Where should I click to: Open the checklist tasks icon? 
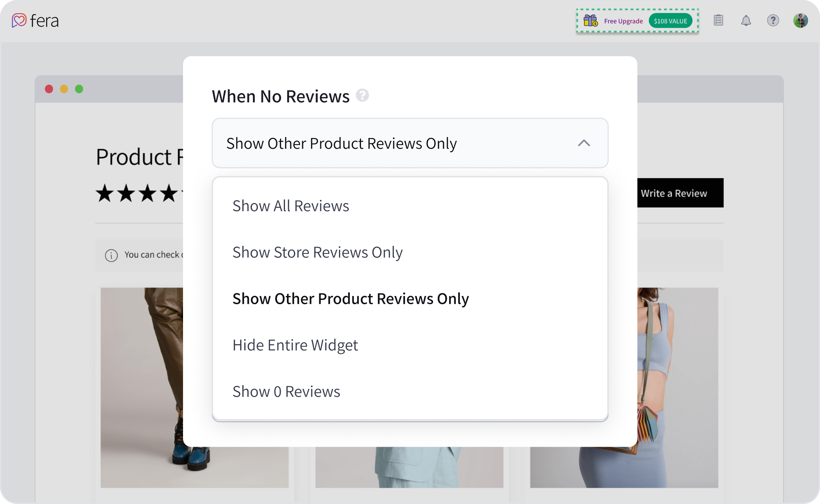[718, 20]
